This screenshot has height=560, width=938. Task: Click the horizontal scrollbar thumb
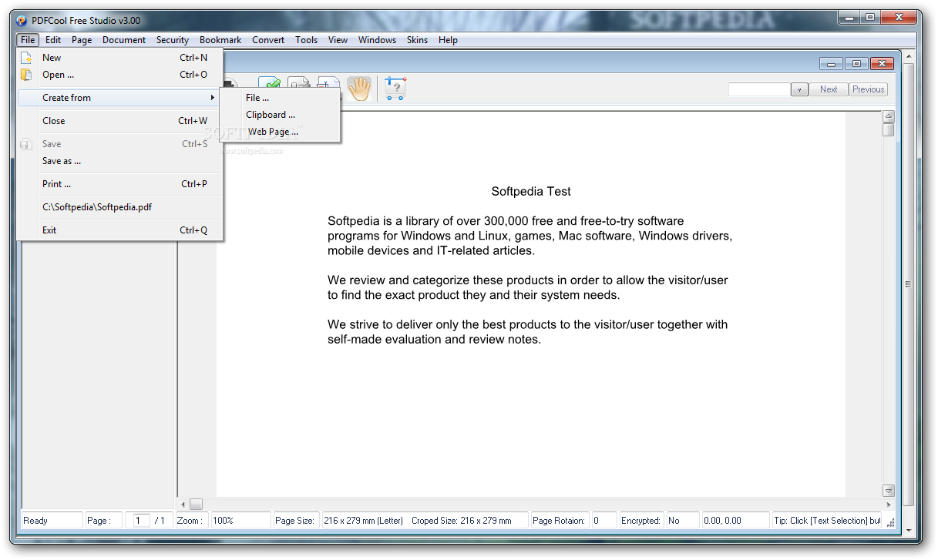196,505
